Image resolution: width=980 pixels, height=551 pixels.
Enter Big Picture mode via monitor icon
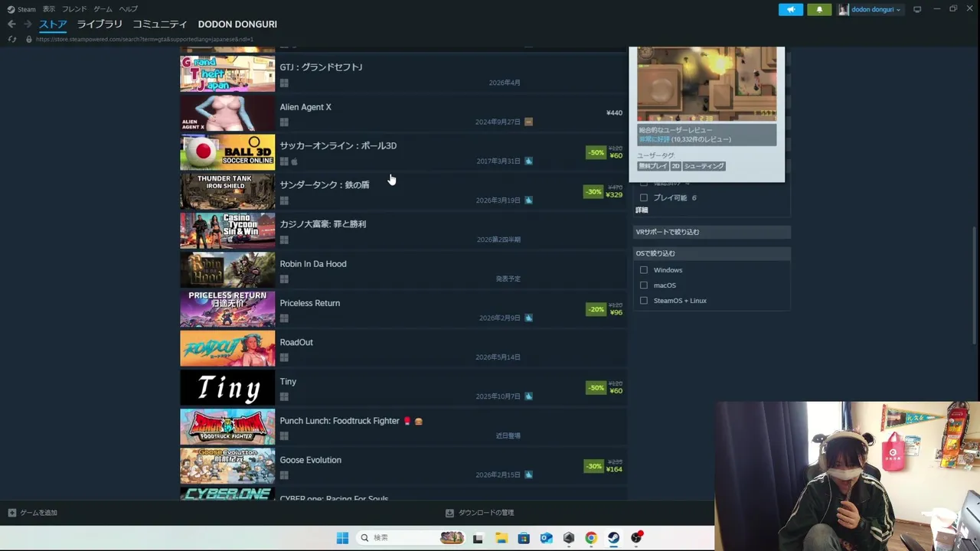tap(917, 9)
